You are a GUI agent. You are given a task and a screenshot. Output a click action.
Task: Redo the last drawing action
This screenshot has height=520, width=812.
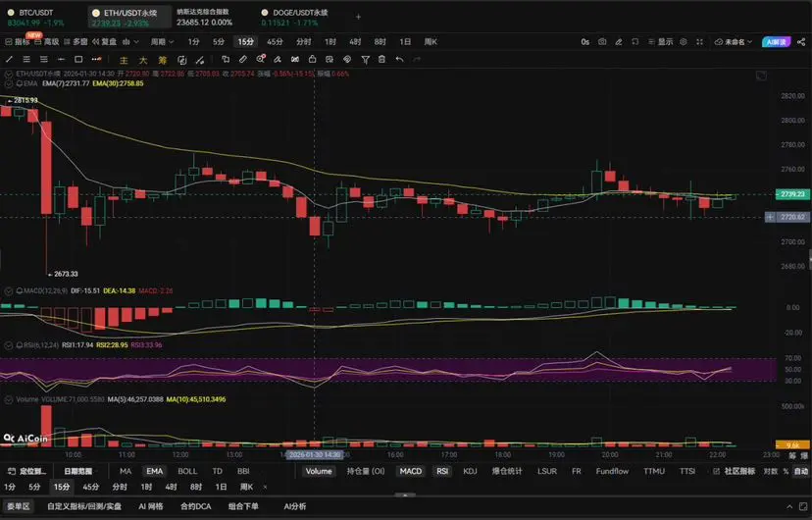pyautogui.click(x=417, y=60)
